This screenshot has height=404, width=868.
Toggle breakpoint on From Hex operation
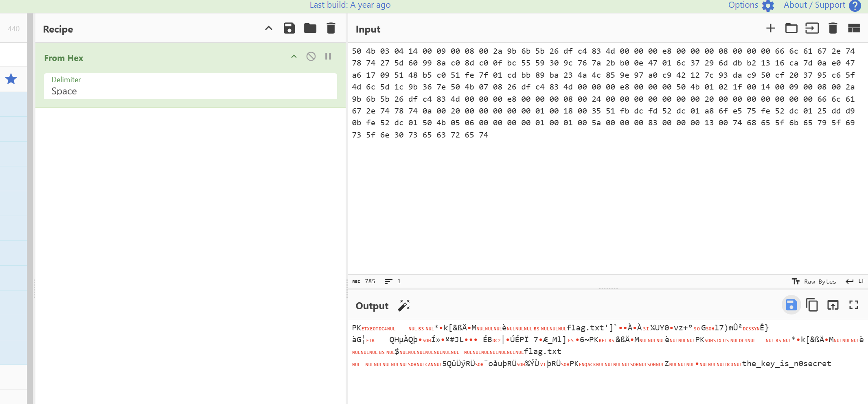[x=328, y=57]
